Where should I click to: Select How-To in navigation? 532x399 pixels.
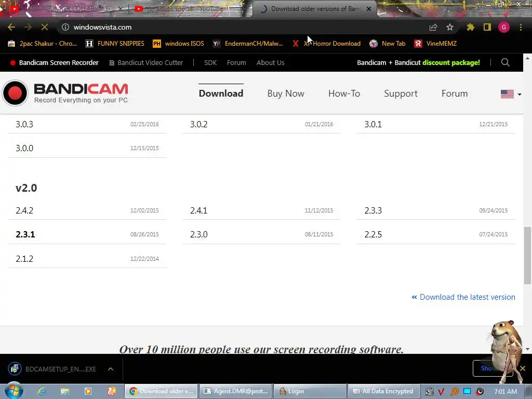[x=344, y=94]
